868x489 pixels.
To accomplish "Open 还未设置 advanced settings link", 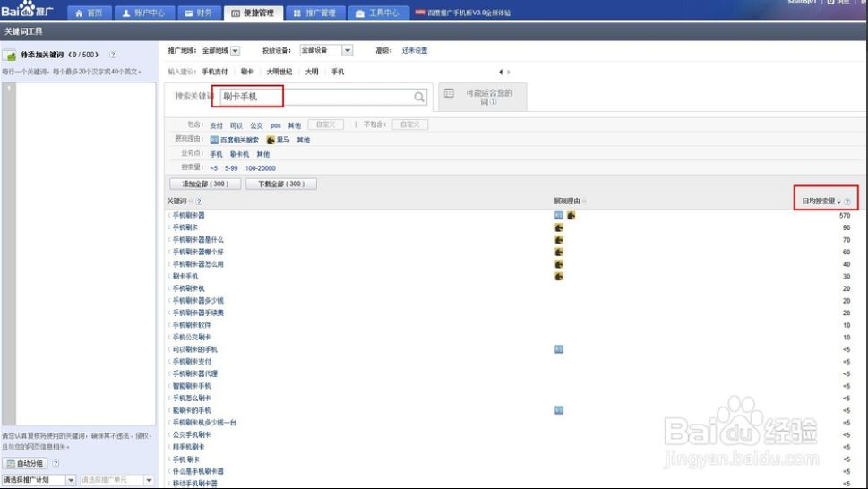I will point(415,50).
